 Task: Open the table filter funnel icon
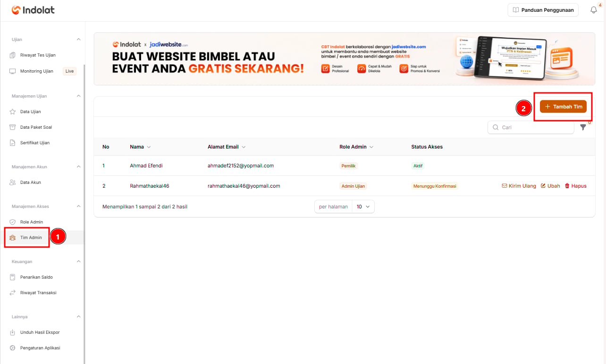(583, 127)
